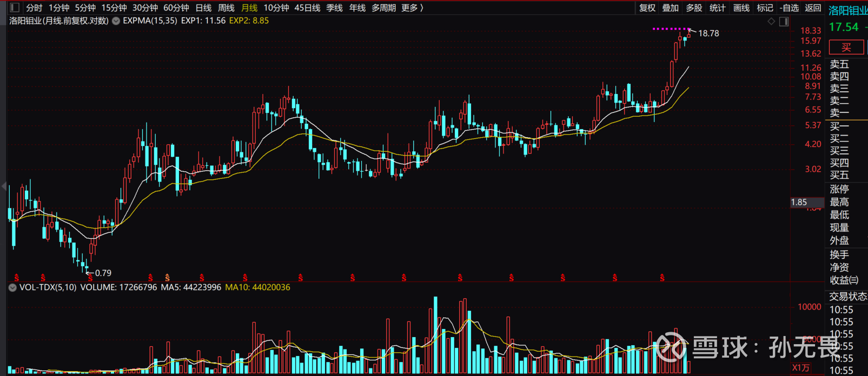Open the 画线 drawing tools

(x=741, y=8)
